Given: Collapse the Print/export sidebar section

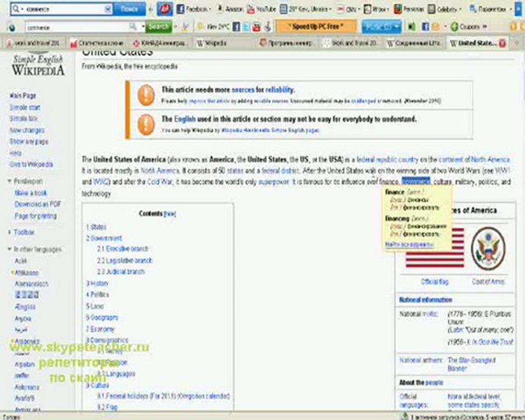Looking at the screenshot, I should [x=26, y=181].
